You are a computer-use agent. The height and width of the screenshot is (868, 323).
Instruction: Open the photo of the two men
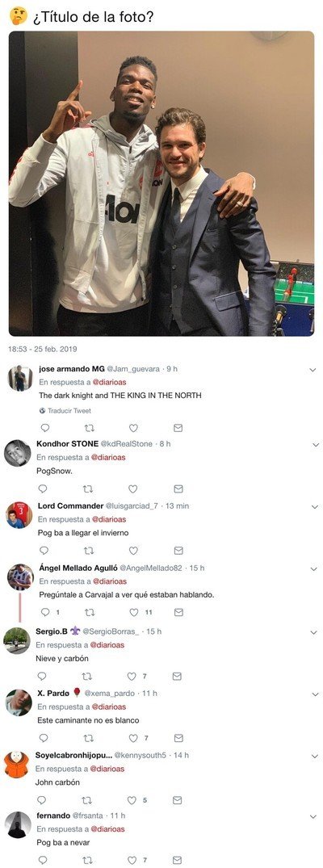[161, 183]
